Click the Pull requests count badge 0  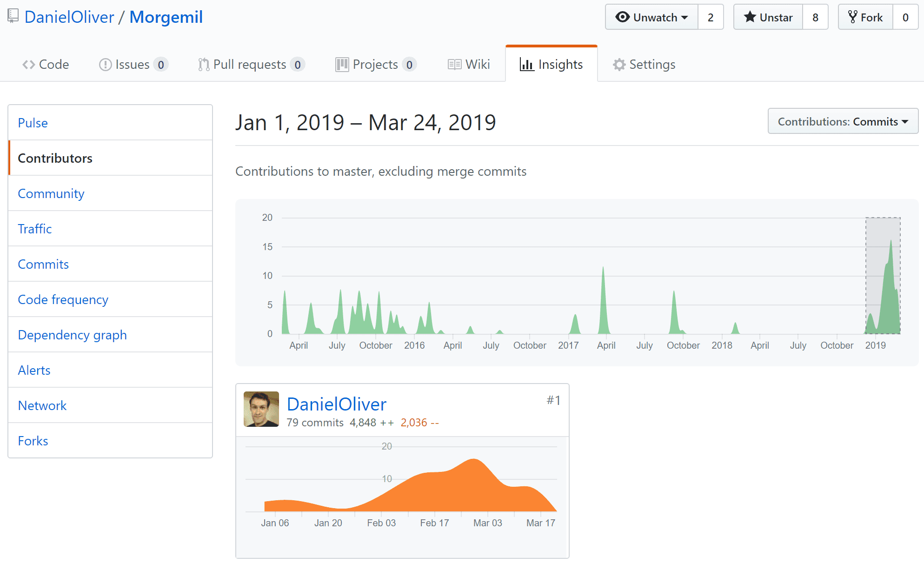point(297,65)
